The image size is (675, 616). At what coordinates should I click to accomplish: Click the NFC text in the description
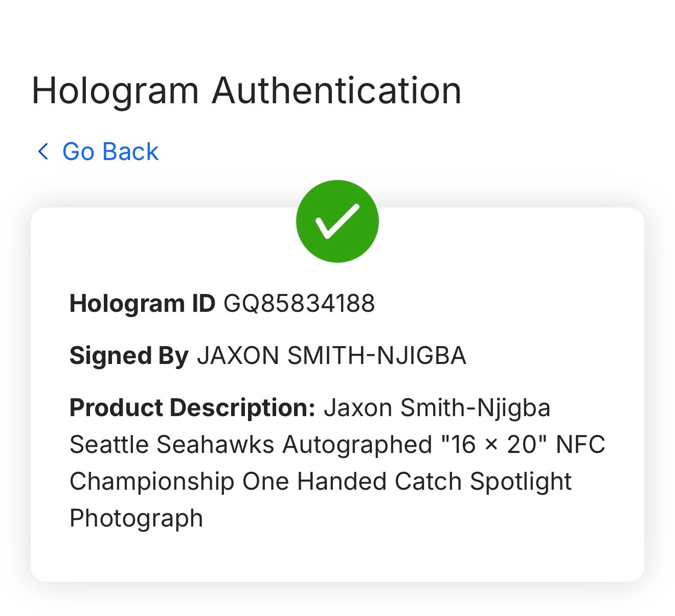pos(580,444)
